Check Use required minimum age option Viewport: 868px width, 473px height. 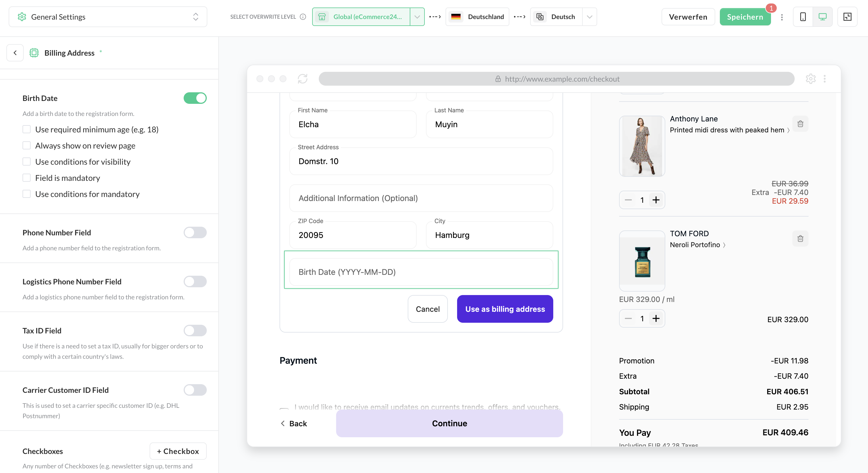click(27, 129)
